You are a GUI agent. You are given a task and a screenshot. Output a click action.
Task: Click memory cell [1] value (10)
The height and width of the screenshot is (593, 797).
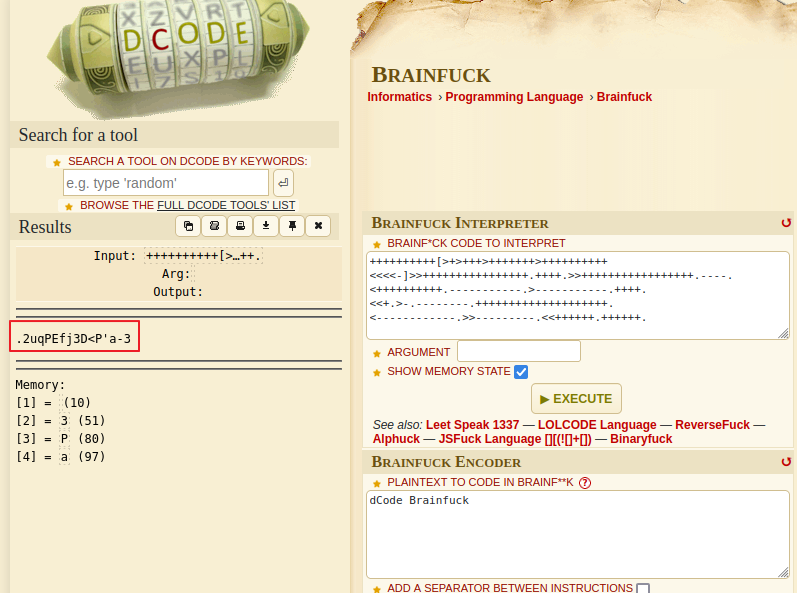(x=77, y=402)
